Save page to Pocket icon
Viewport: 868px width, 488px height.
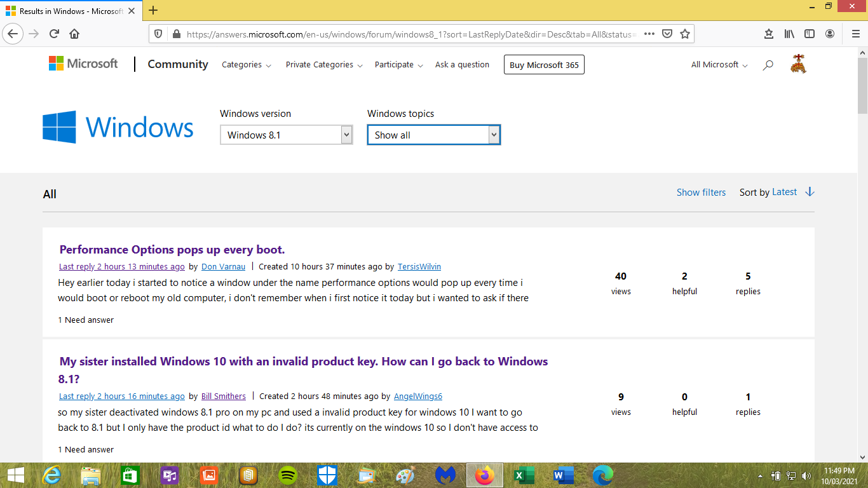click(x=667, y=34)
